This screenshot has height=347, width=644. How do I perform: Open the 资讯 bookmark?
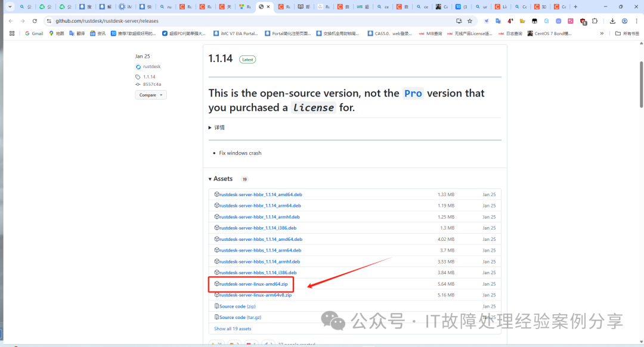[x=98, y=33]
